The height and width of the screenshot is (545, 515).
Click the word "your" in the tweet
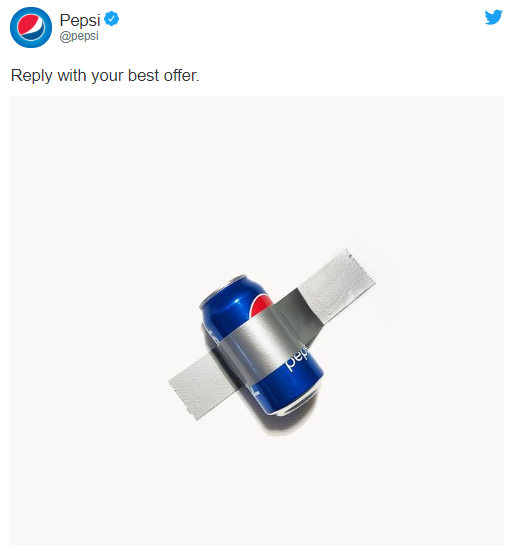pyautogui.click(x=107, y=76)
